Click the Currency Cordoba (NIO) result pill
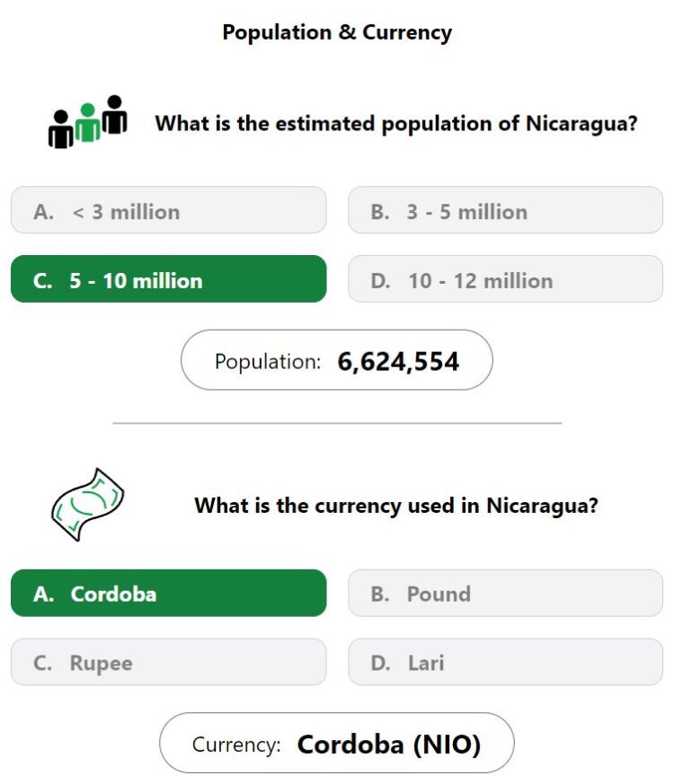Image resolution: width=674 pixels, height=784 pixels. [337, 743]
